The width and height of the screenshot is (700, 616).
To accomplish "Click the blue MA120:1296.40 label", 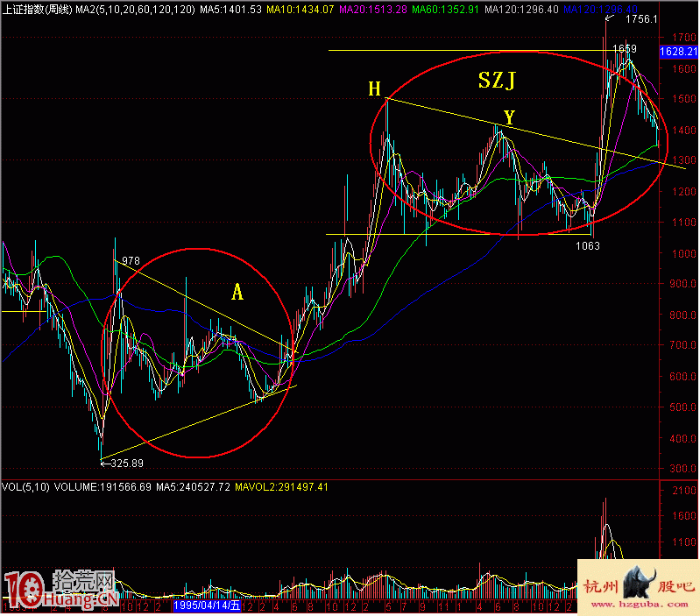I will click(600, 10).
